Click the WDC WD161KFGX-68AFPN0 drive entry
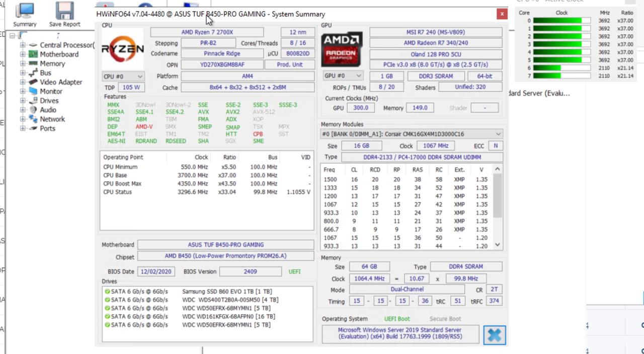 228,316
